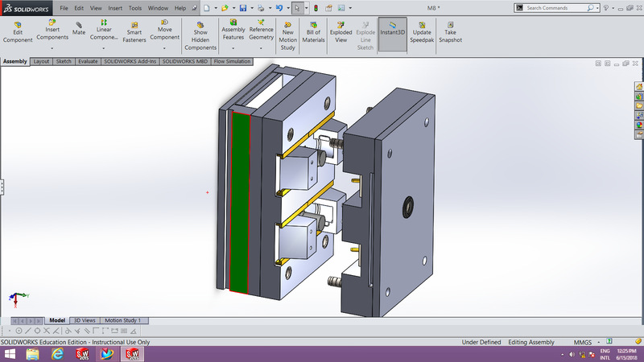Open the Save dropdown arrow
Image resolution: width=644 pixels, height=362 pixels.
tap(252, 8)
